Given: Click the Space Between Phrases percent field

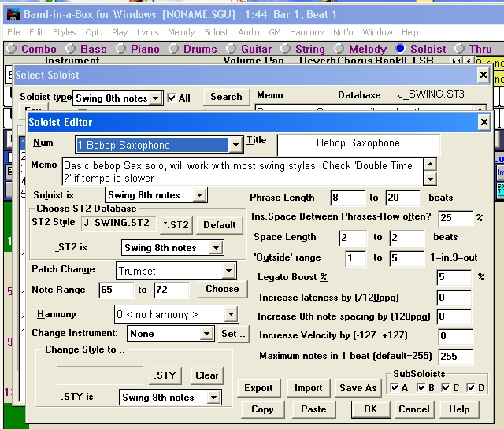Looking at the screenshot, I should point(455,218).
